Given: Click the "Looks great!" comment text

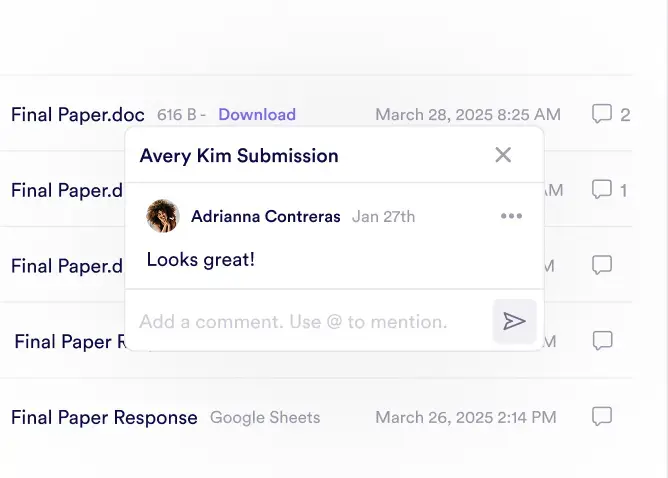Looking at the screenshot, I should 201,260.
